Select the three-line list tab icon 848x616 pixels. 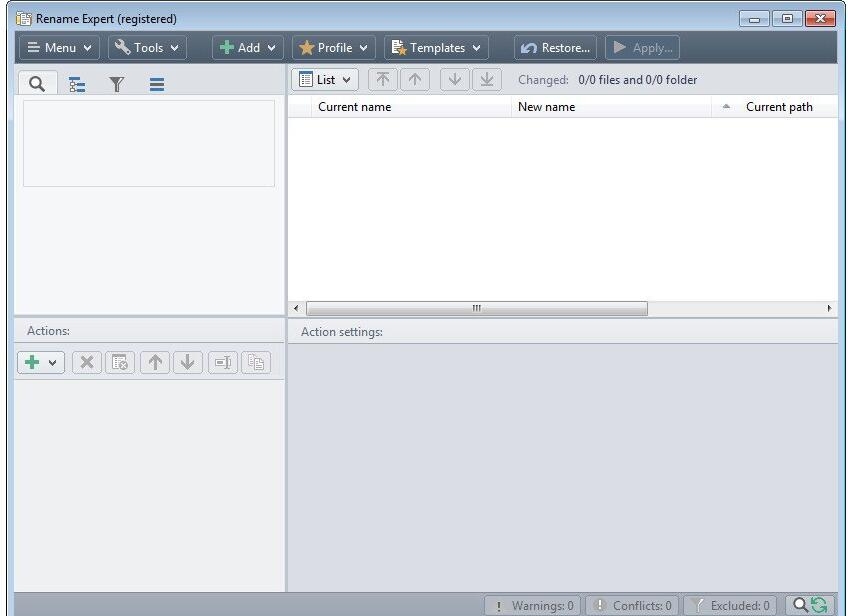point(157,84)
